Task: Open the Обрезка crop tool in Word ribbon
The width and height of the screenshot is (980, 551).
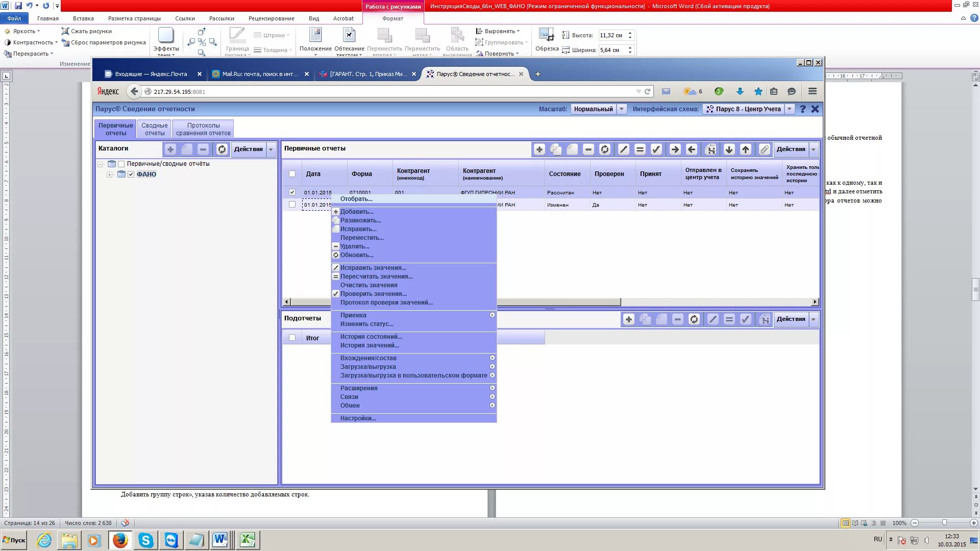Action: pyautogui.click(x=547, y=40)
